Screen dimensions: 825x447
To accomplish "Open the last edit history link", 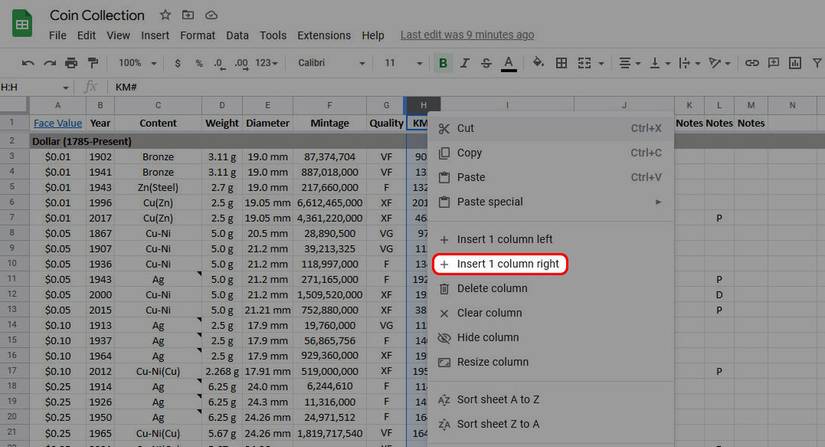I will (466, 35).
